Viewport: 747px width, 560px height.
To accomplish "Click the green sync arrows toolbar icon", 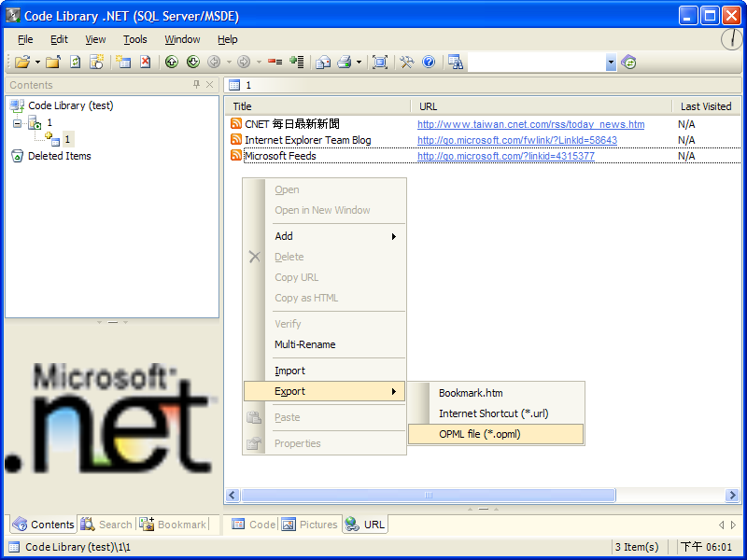I will pyautogui.click(x=628, y=62).
